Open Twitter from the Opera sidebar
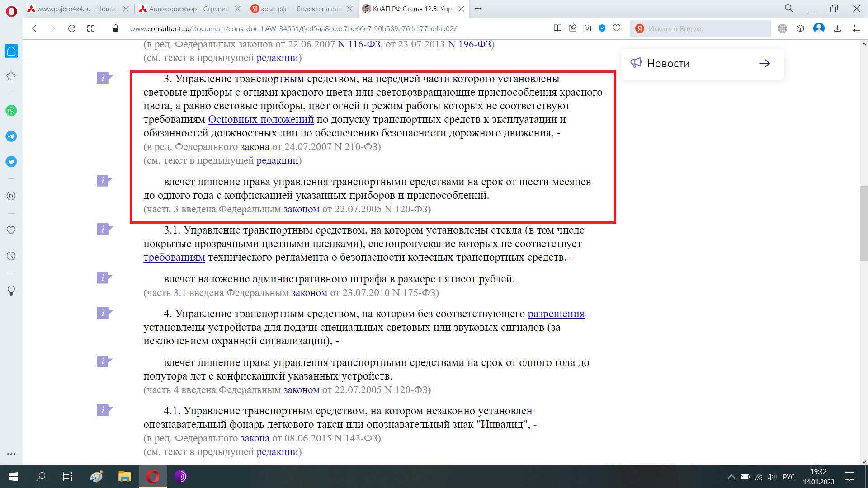 11,162
